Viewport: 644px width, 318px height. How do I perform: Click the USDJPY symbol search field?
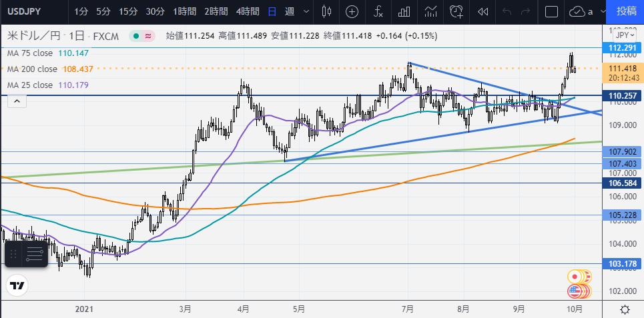pyautogui.click(x=24, y=11)
